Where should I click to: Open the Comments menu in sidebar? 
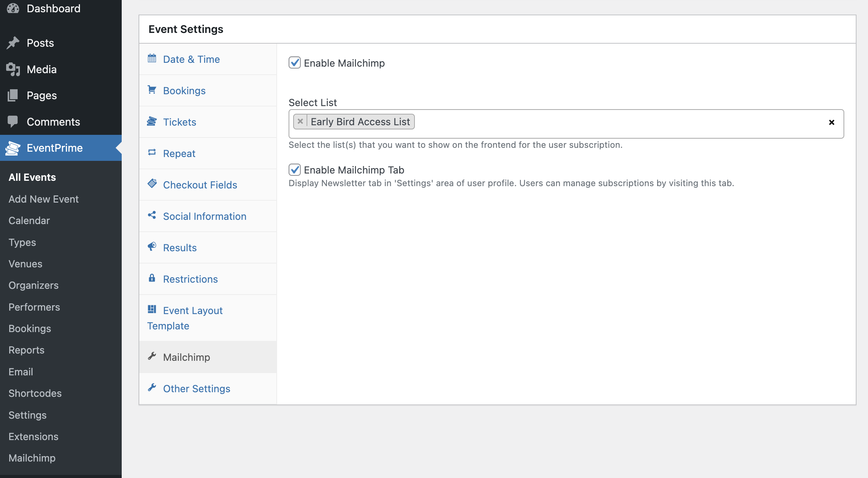(x=53, y=122)
